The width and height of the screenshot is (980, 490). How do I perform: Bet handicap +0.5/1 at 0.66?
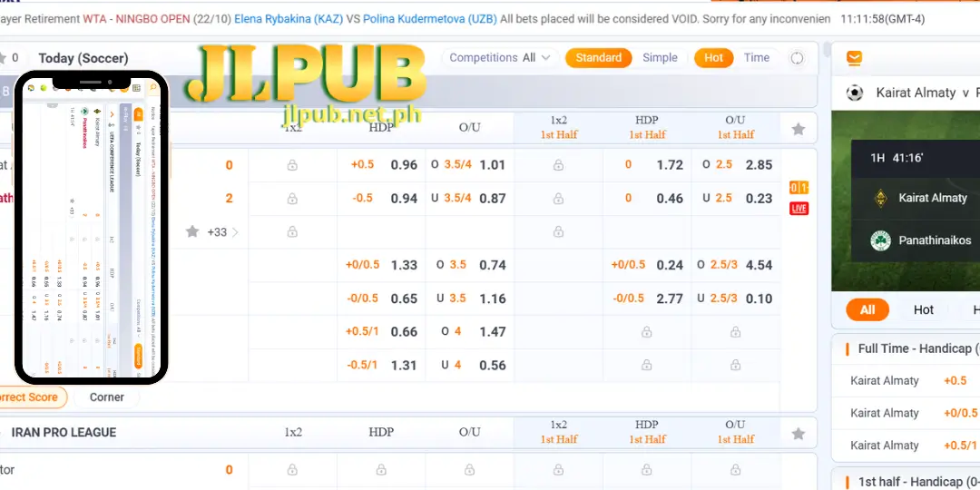tap(382, 332)
